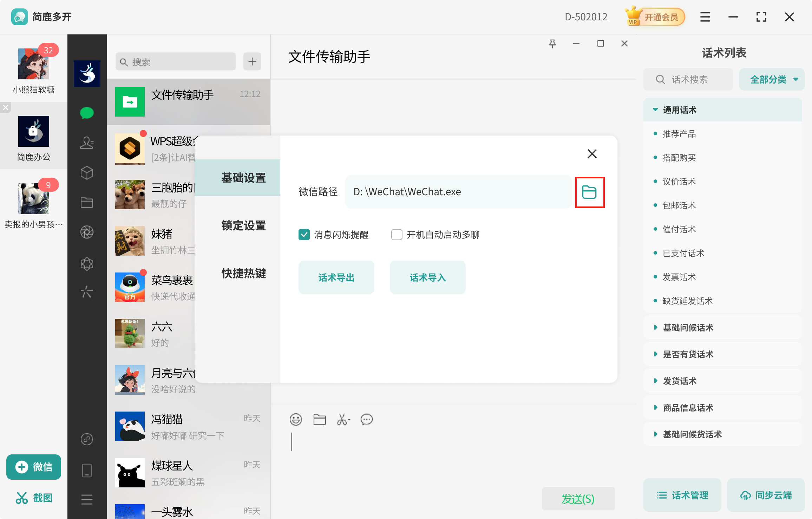This screenshot has height=519, width=812.
Task: Open chat history bubble icon
Action: (x=367, y=419)
